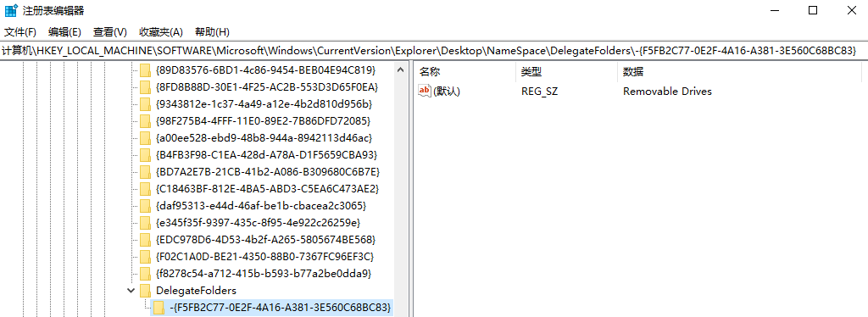
Task: Click folder icon of {f8278c54-a712-415b-b593-b77a2be0dda9}
Action: pyautogui.click(x=145, y=273)
